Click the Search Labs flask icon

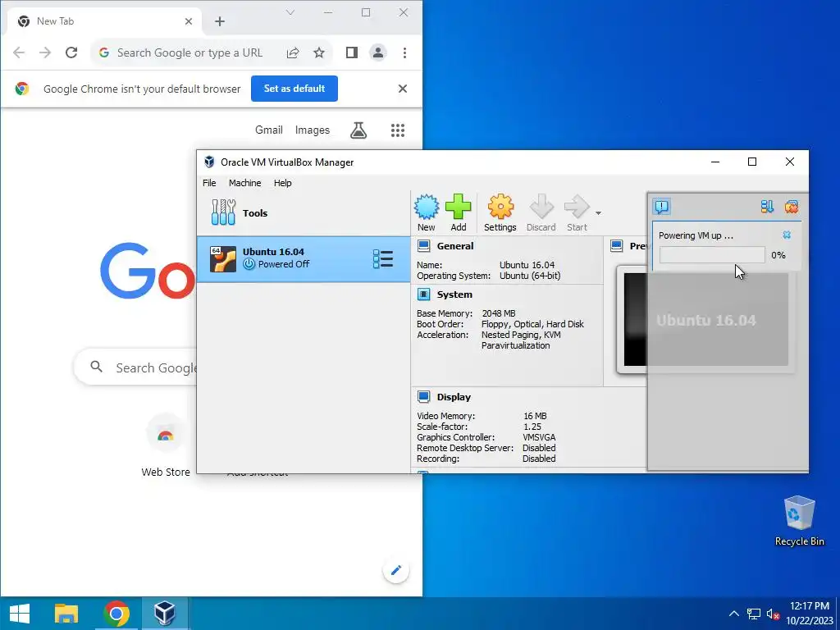pos(358,130)
